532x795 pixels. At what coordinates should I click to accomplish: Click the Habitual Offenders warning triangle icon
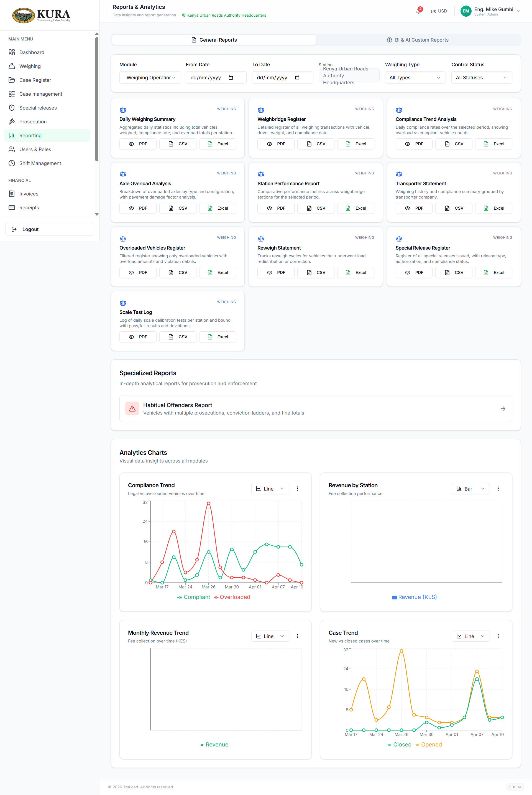(x=132, y=409)
